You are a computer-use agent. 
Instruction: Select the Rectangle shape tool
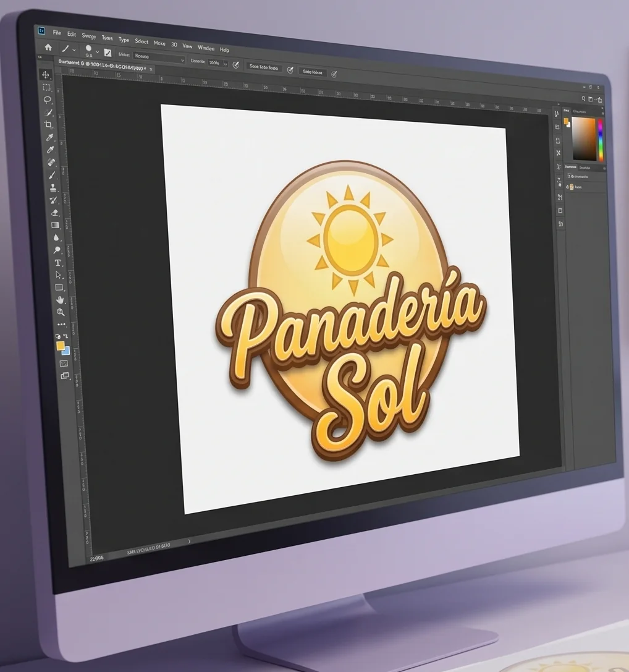[x=59, y=287]
